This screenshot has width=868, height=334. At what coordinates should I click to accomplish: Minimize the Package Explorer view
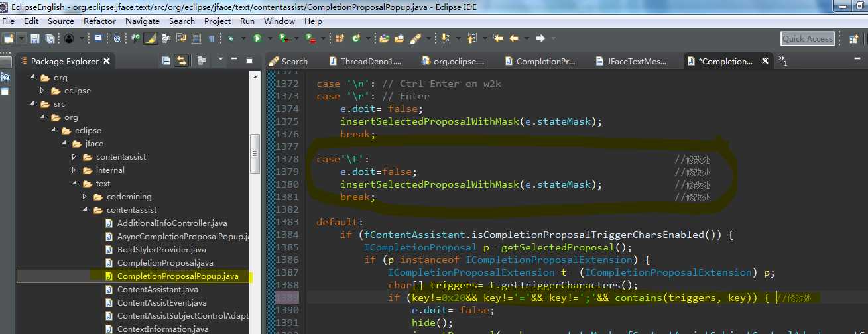point(234,60)
